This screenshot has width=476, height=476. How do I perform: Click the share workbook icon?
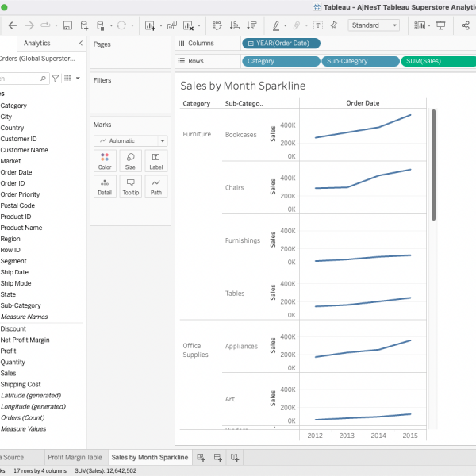pyautogui.click(x=465, y=25)
